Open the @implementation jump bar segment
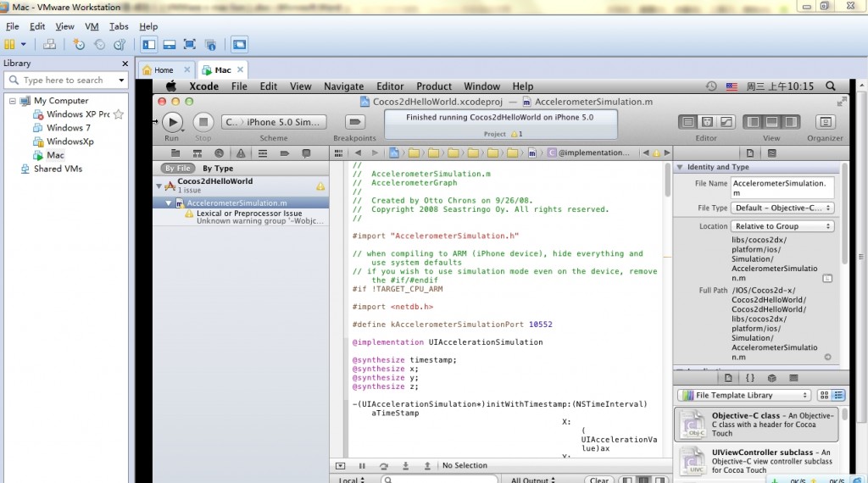868x483 pixels. (x=588, y=153)
